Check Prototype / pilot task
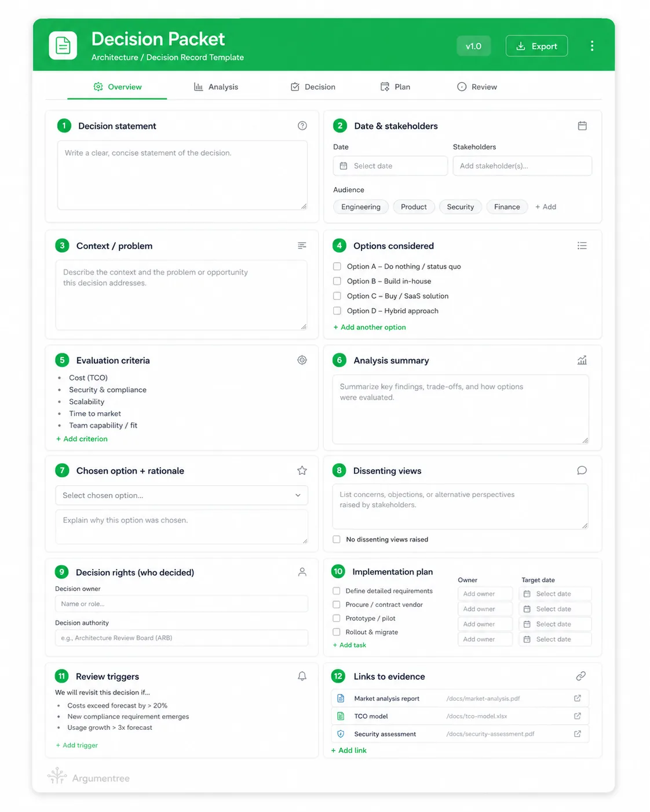This screenshot has height=812, width=650. 336,619
